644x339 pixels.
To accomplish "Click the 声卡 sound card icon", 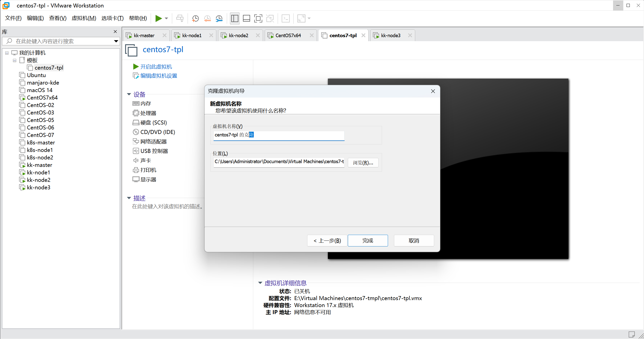I will coord(136,161).
